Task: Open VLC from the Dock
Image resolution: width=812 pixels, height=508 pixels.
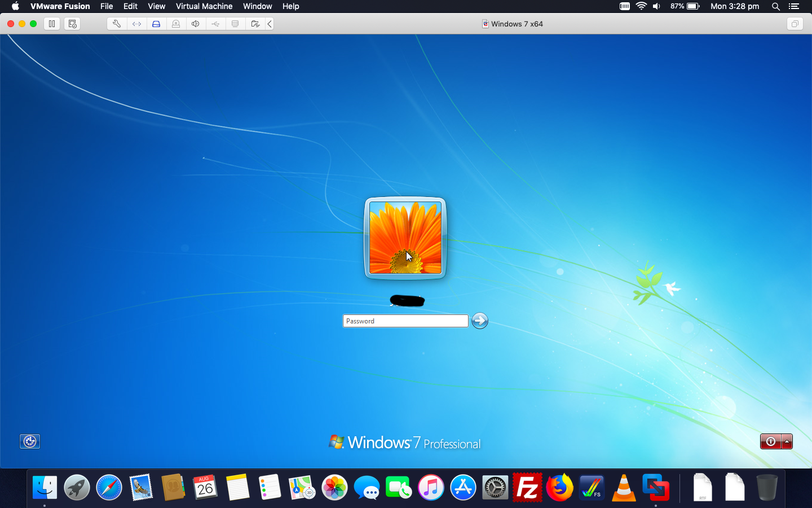Action: (624, 487)
